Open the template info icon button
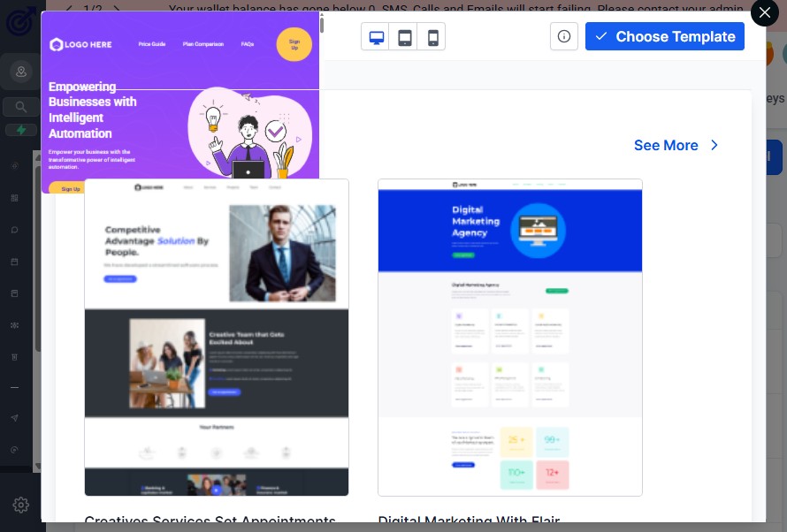 tap(563, 36)
